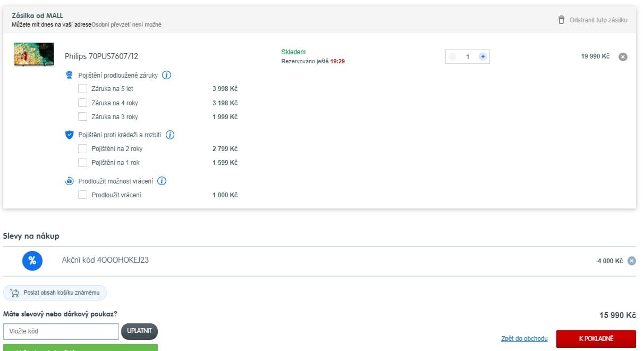Click the partially visible green button
644x351 pixels.
click(80, 348)
